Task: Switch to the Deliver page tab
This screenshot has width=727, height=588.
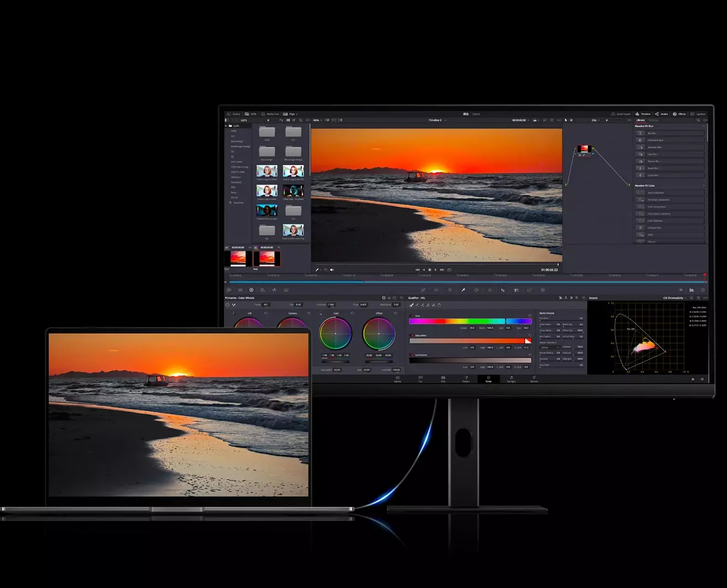Action: (534, 379)
